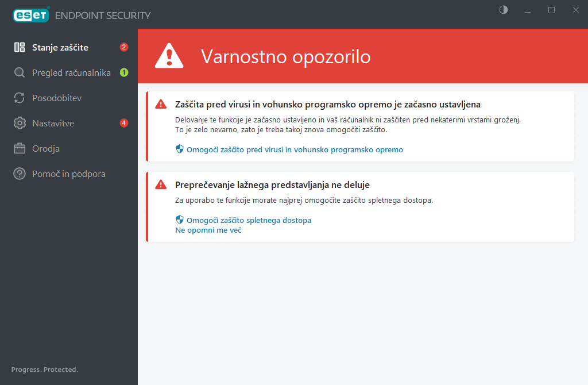Open the Posodobitev menu item
Screen dimensions: 588x385
(57, 98)
